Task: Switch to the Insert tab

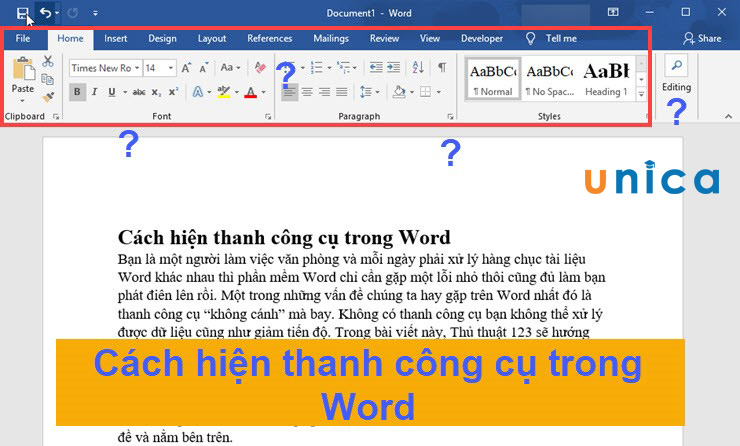Action: [x=116, y=39]
